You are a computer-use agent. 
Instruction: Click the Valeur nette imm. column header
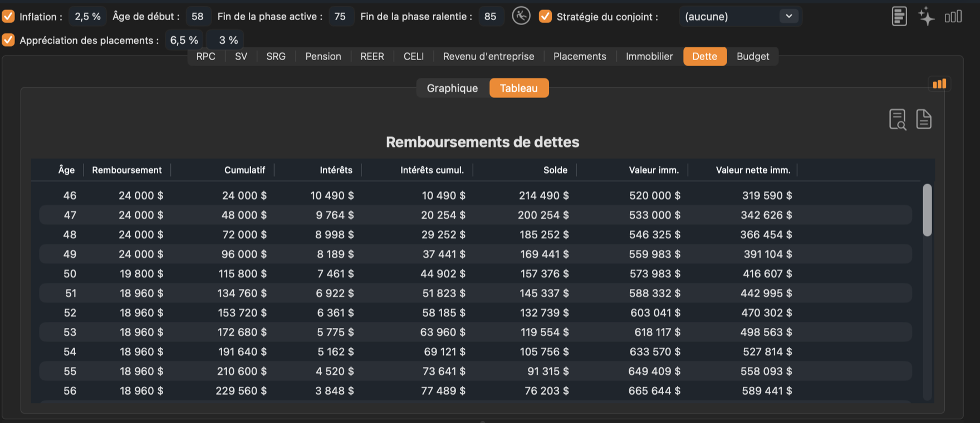(x=753, y=170)
